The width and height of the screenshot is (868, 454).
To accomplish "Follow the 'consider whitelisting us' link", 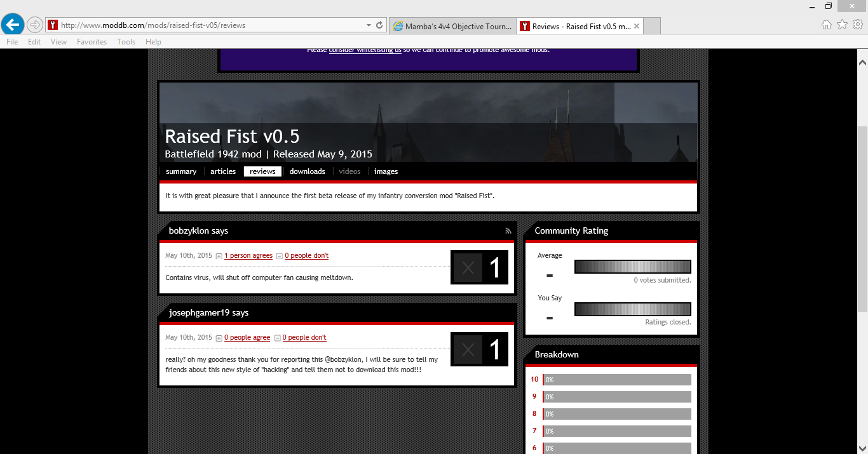I will [x=365, y=50].
